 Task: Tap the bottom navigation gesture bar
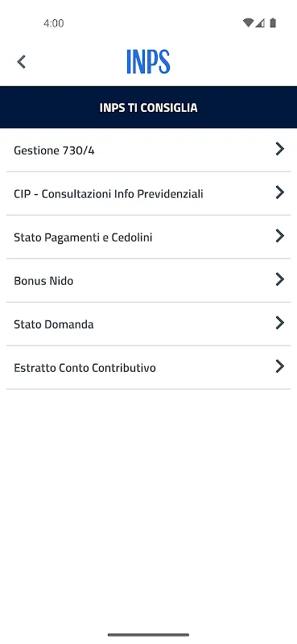(x=148, y=635)
